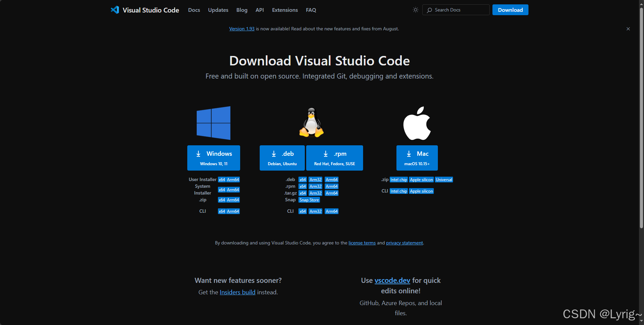The height and width of the screenshot is (325, 644).
Task: Open the privacy statement link
Action: pos(405,243)
